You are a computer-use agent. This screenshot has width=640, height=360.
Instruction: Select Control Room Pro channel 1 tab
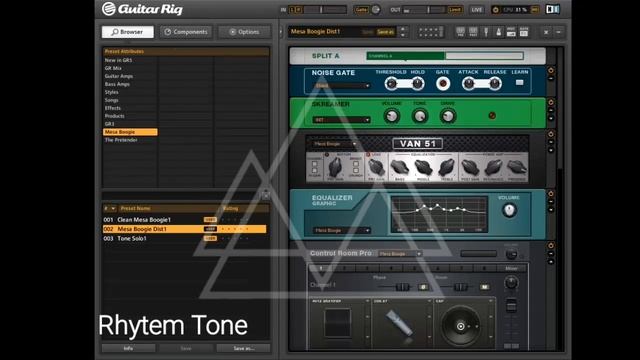321,268
